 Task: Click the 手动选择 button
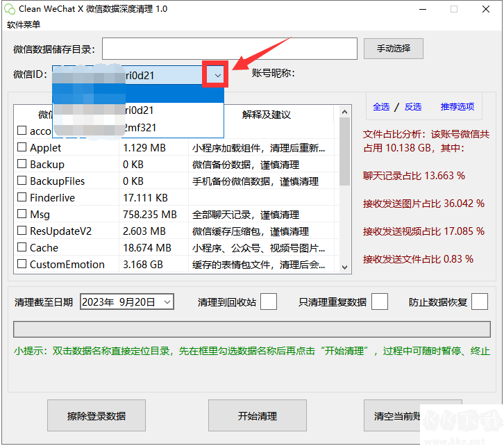pyautogui.click(x=393, y=49)
